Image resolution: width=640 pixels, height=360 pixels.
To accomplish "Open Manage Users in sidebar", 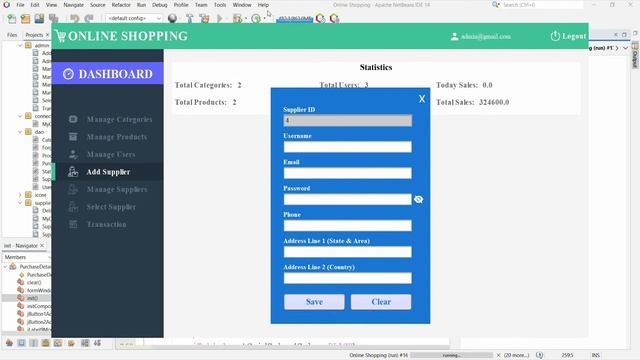I will click(108, 154).
